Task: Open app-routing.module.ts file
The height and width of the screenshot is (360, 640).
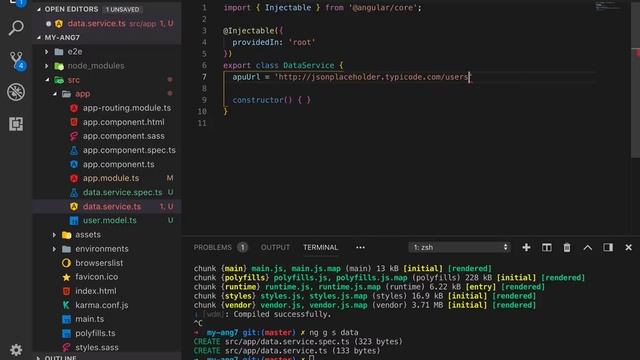Action: pyautogui.click(x=107, y=108)
